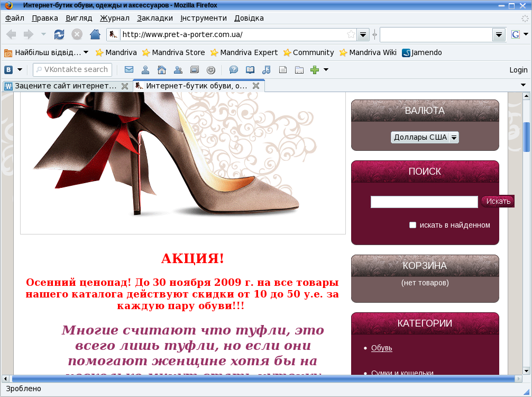The image size is (532, 397).
Task: Click the green plus toolbar icon
Action: (x=315, y=70)
